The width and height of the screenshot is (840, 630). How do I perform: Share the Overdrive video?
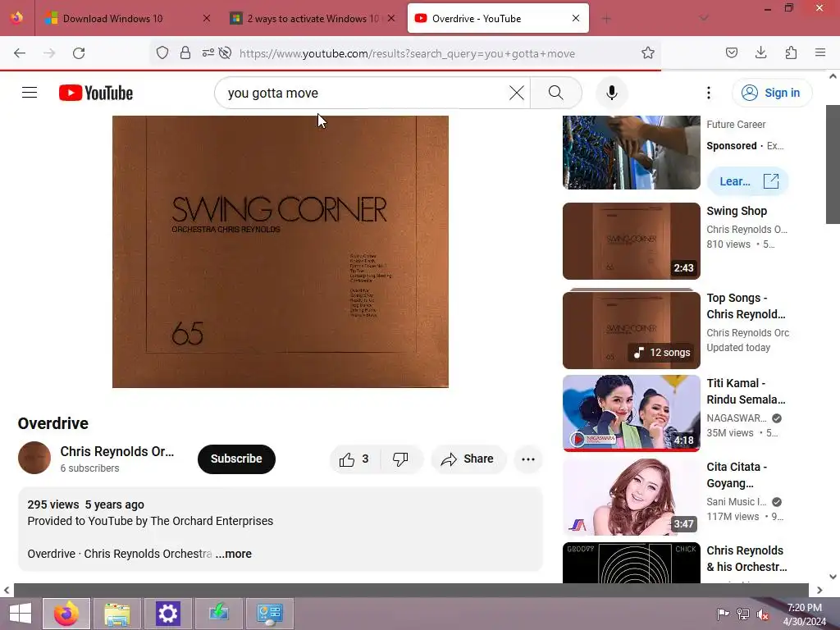[467, 459]
